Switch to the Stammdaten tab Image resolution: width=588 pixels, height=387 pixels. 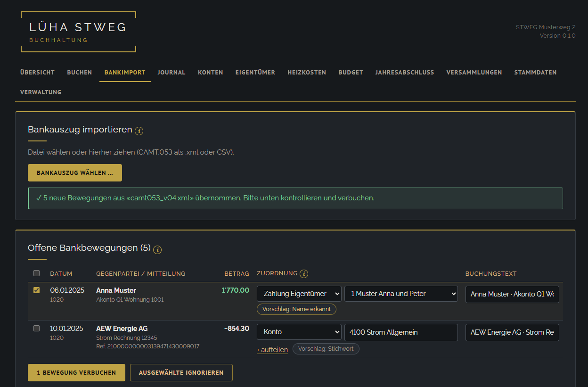[535, 73]
